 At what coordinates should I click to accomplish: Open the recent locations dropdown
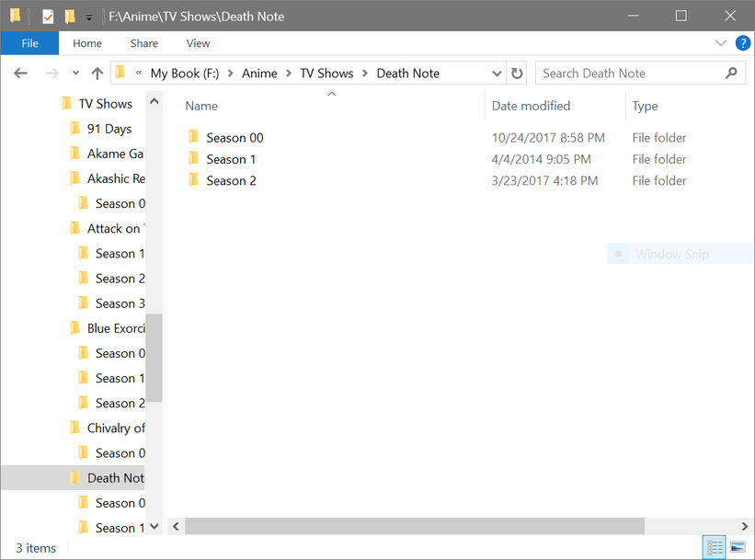point(75,74)
